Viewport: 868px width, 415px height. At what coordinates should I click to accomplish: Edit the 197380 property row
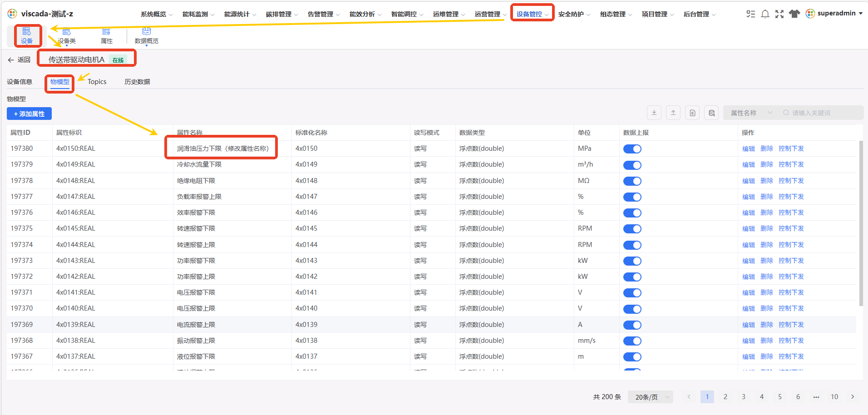(748, 148)
